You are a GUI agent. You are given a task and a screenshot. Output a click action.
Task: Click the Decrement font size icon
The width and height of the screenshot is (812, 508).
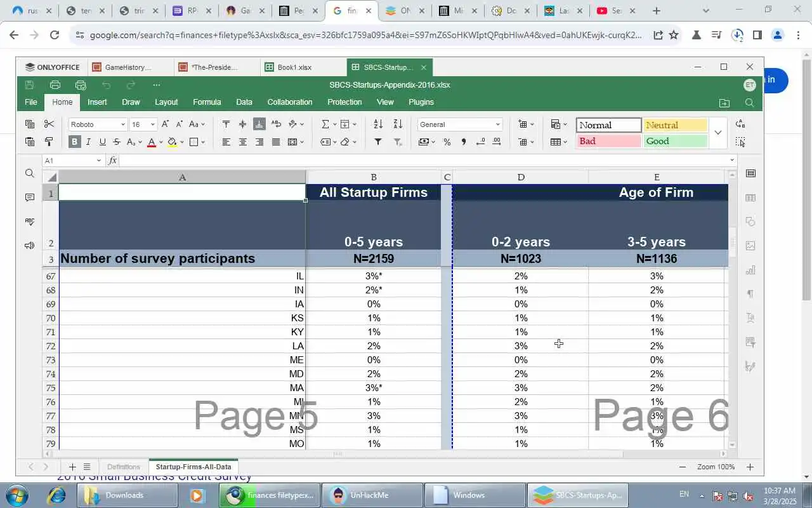(x=180, y=124)
